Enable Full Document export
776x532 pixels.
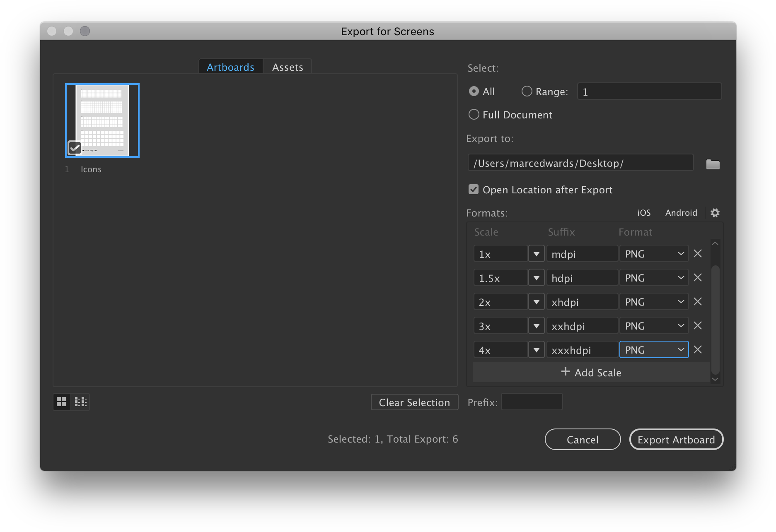tap(474, 115)
